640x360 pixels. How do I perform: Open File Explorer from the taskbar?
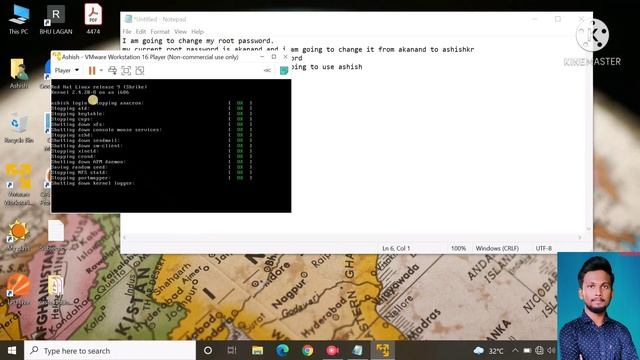point(257,351)
